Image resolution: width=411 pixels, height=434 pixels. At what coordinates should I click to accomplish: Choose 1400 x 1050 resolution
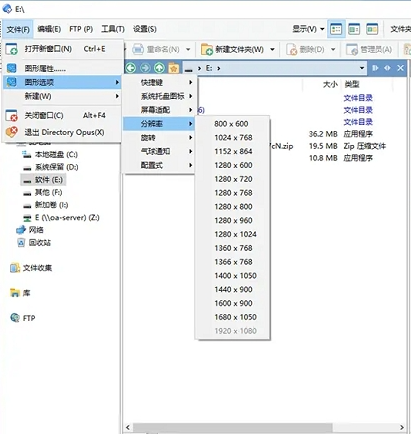[x=232, y=276]
